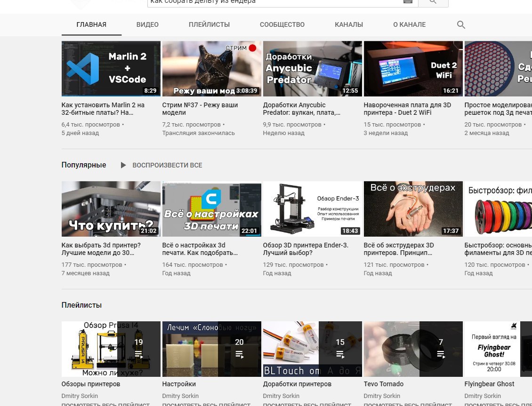
Task: Click 177 тыс. просмотров text
Action: [x=92, y=265]
